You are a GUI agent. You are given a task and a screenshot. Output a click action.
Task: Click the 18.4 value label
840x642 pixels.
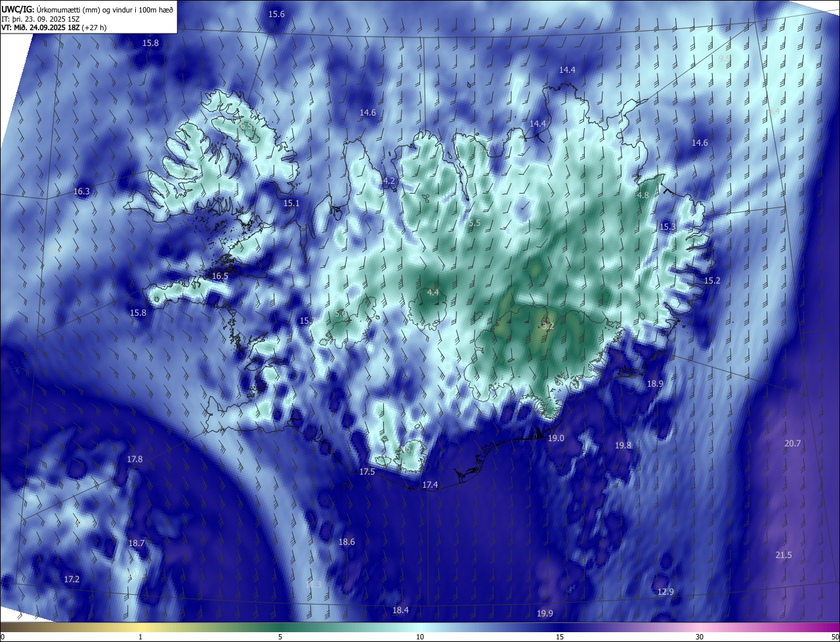pyautogui.click(x=400, y=610)
